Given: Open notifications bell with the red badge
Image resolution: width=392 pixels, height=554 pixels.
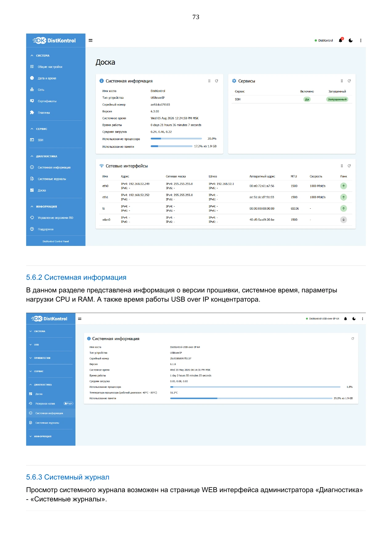Looking at the screenshot, I should click(341, 40).
